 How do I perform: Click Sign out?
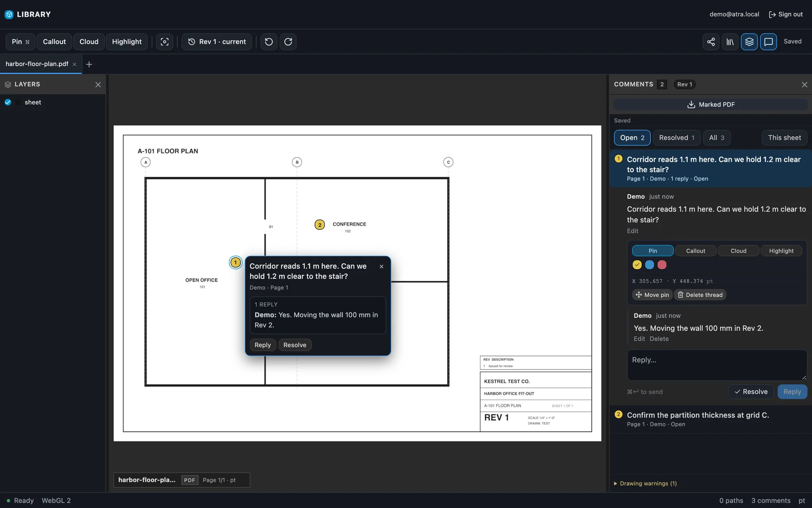click(x=786, y=14)
